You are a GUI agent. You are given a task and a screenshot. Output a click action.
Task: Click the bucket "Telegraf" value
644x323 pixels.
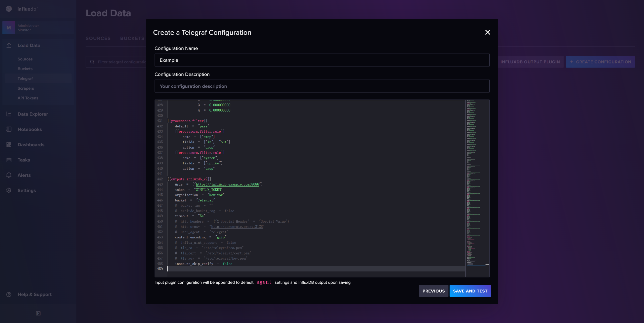click(x=206, y=200)
